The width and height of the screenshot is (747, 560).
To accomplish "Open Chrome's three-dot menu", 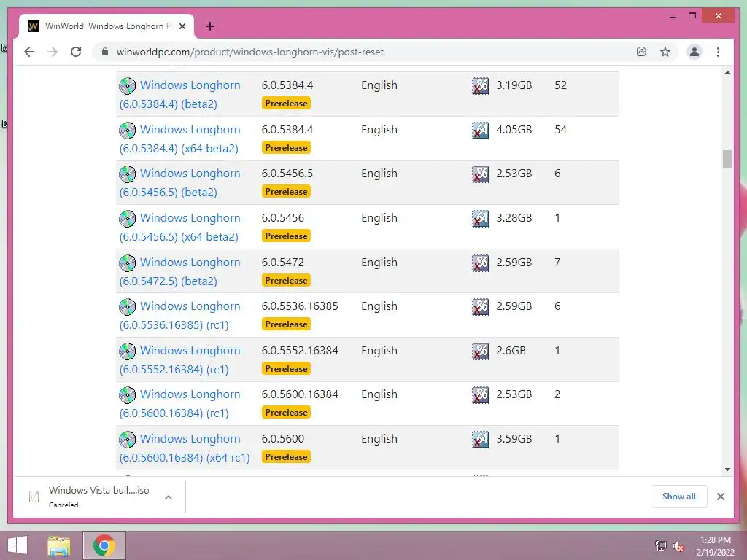I will (x=718, y=52).
